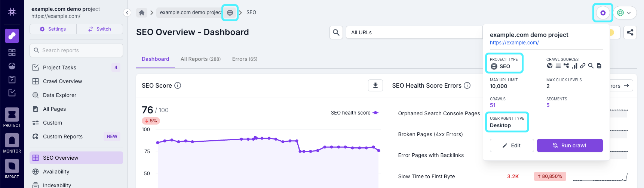Click the magnifier search button beside All URLs
644x188 pixels.
coord(336,32)
